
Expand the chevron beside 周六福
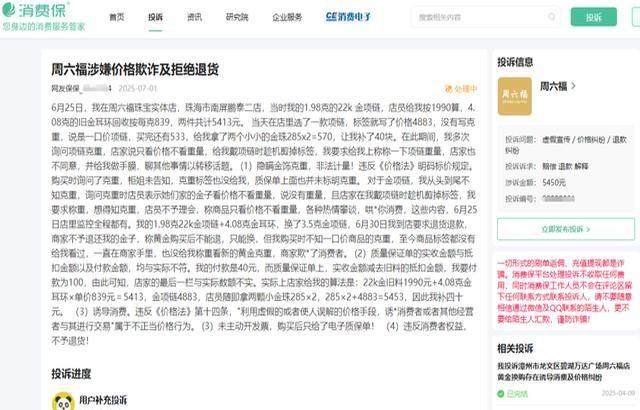(x=573, y=86)
